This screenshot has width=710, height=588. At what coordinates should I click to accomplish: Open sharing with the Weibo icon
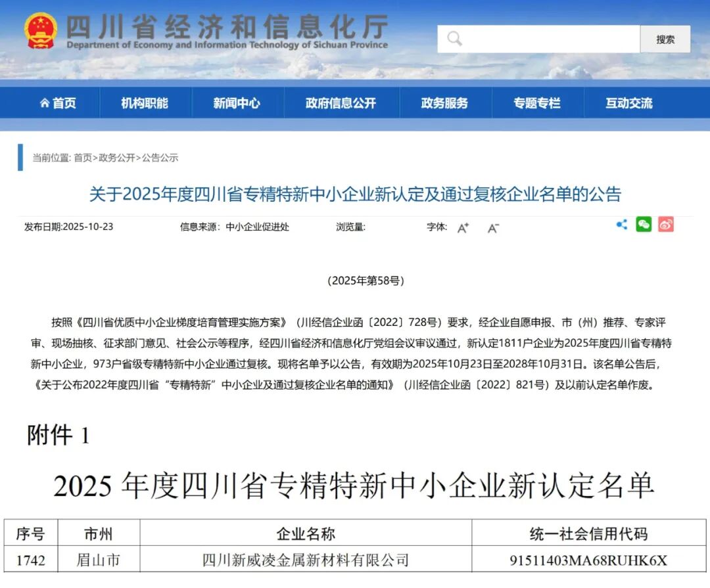[x=667, y=225]
